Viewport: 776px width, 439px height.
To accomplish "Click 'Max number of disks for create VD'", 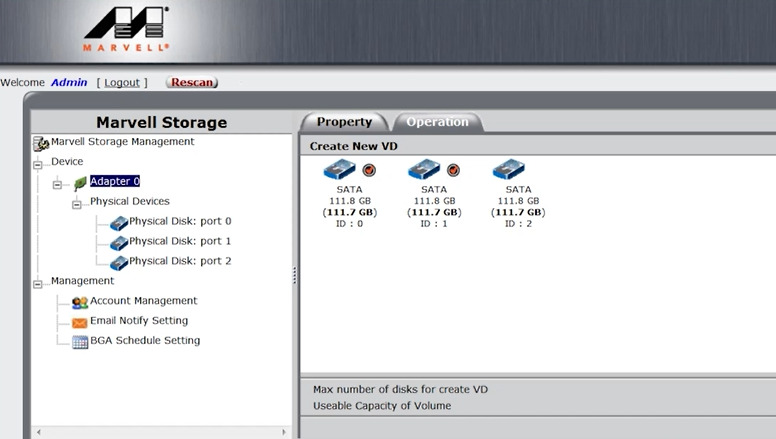I will point(400,390).
